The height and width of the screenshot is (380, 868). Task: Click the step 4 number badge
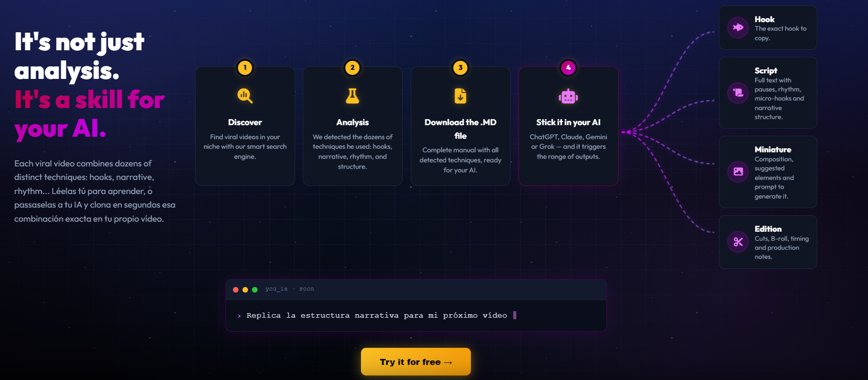pyautogui.click(x=568, y=68)
